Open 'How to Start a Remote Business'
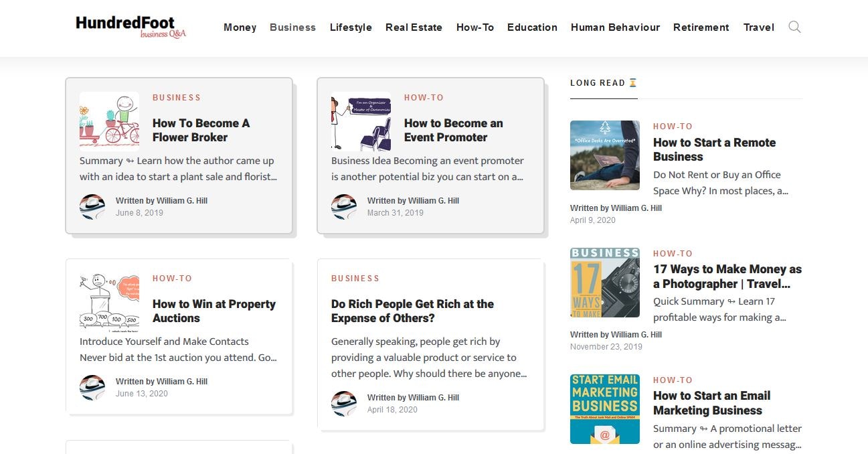 714,149
